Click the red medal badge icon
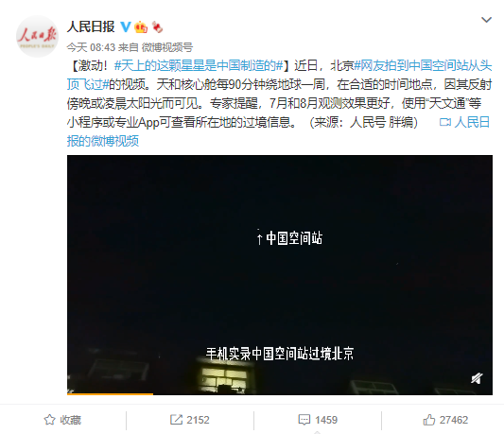504x434 pixels. coord(157,27)
